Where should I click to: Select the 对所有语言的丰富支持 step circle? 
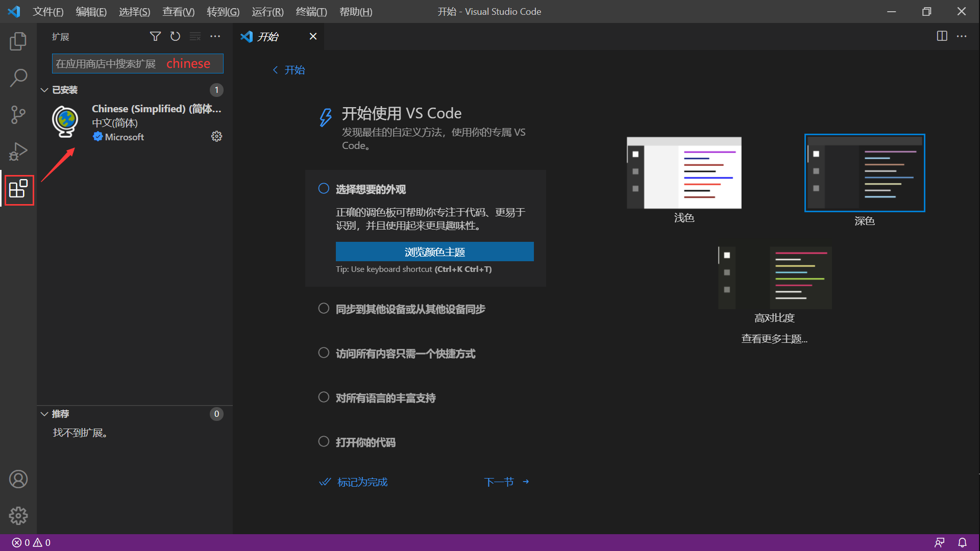(324, 397)
